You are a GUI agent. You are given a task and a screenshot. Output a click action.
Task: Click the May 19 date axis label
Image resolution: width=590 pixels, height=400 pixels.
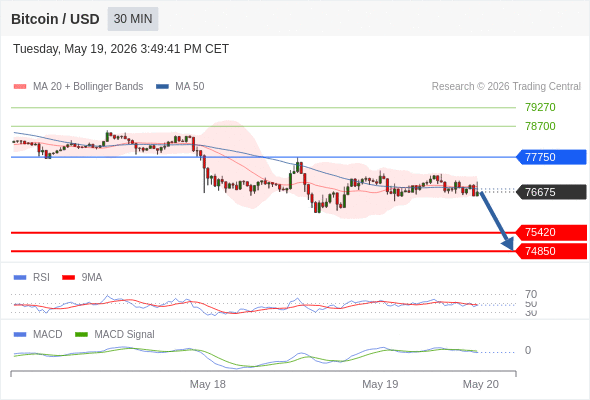coord(380,384)
